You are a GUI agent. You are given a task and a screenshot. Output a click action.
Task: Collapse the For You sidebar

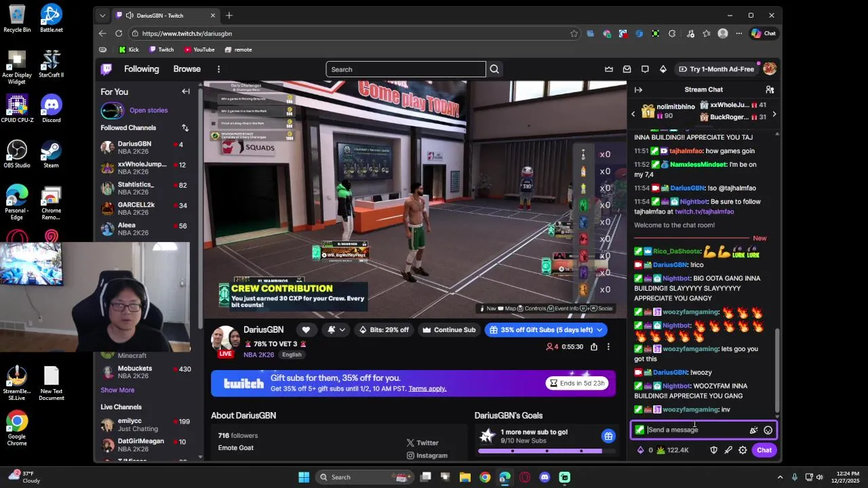tap(186, 91)
